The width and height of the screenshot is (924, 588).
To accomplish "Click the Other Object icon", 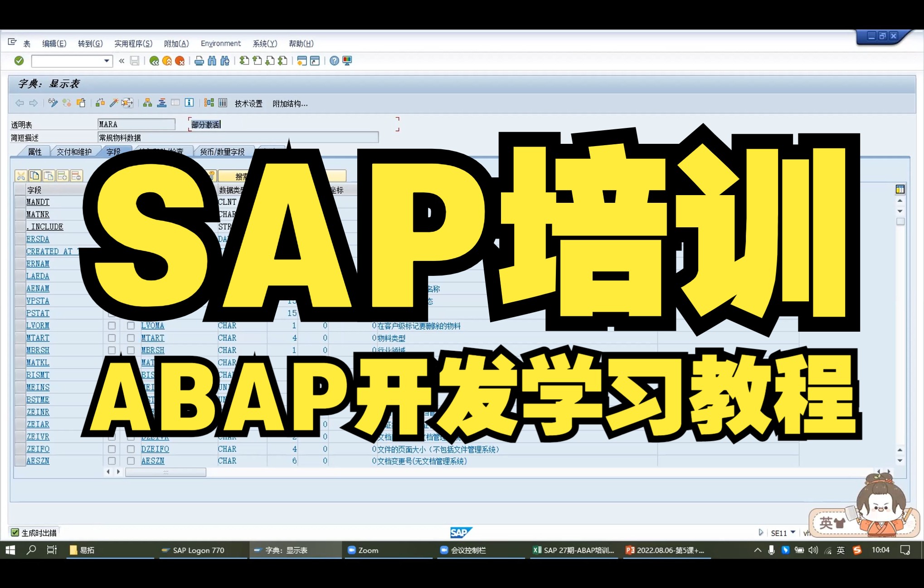I will 81,103.
